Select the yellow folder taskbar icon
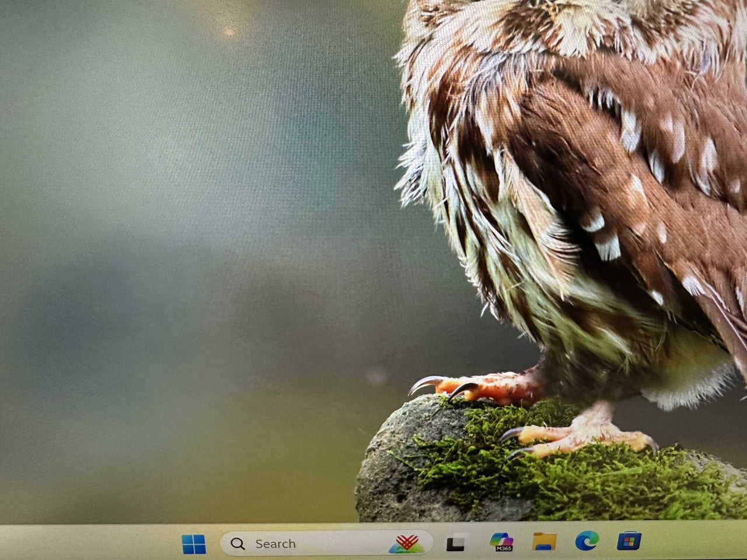This screenshot has width=747, height=560. (544, 541)
